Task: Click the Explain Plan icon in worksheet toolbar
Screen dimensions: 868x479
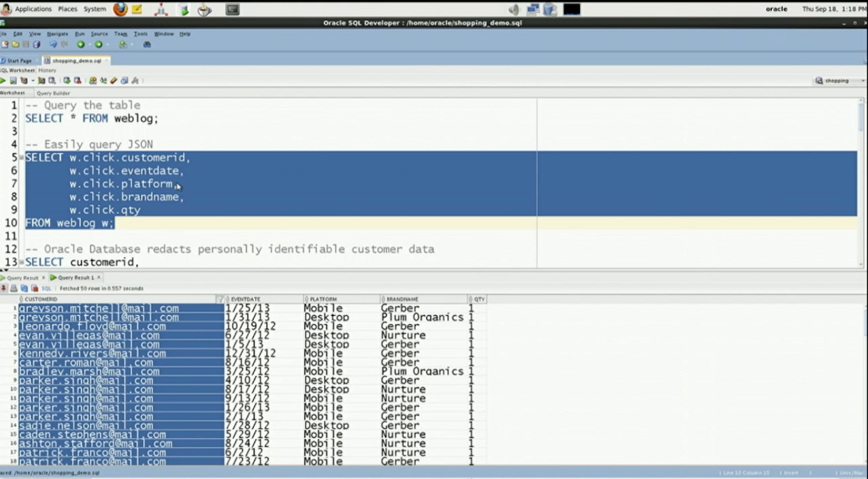Action: (x=24, y=81)
